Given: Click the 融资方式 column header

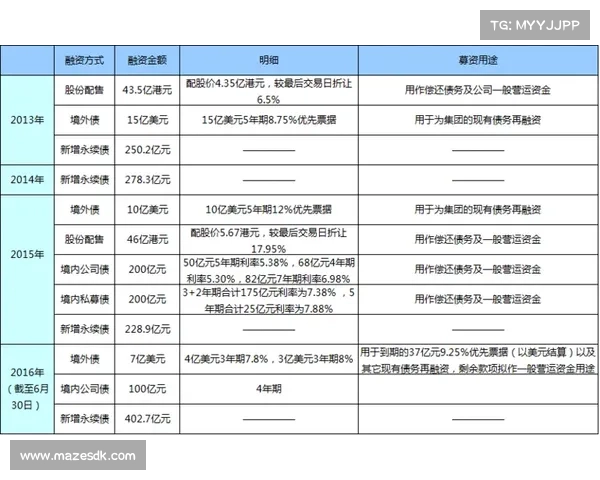Looking at the screenshot, I should [x=84, y=60].
